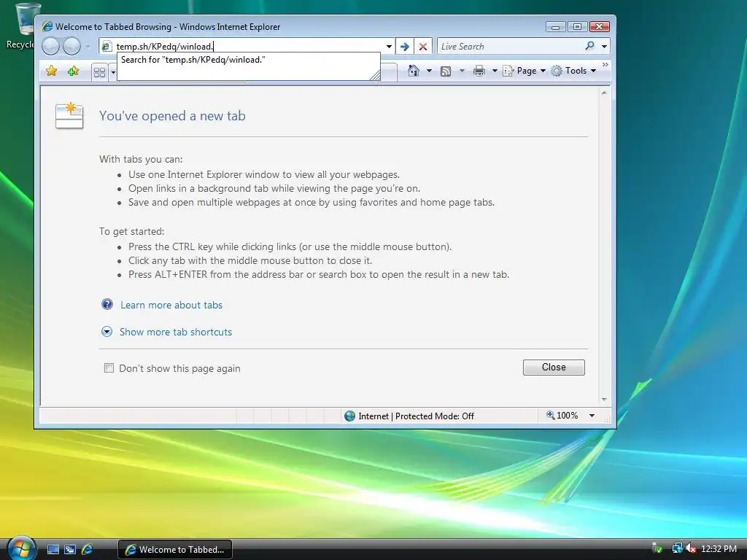Image resolution: width=747 pixels, height=560 pixels.
Task: Expand the Feeds dropdown arrow
Action: click(462, 71)
